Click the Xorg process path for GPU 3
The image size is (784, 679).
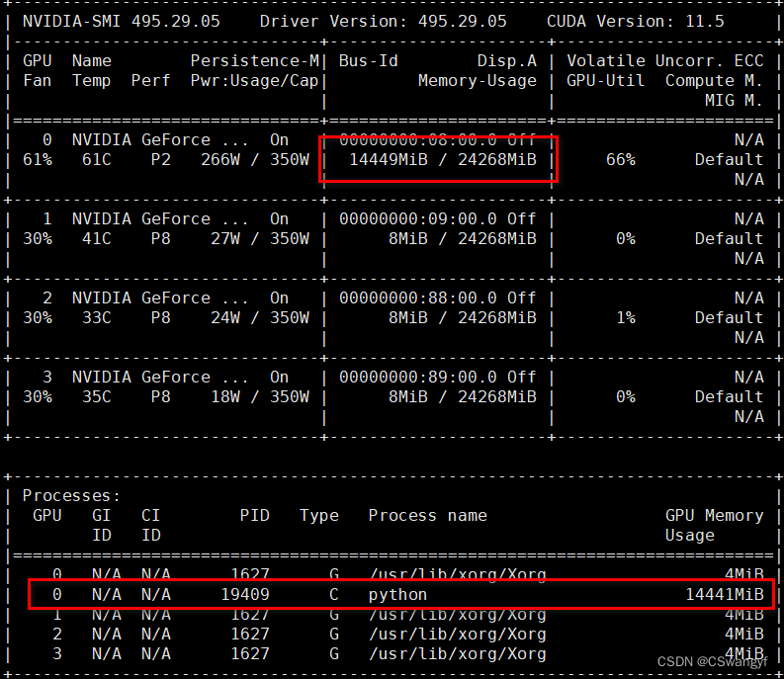point(458,654)
